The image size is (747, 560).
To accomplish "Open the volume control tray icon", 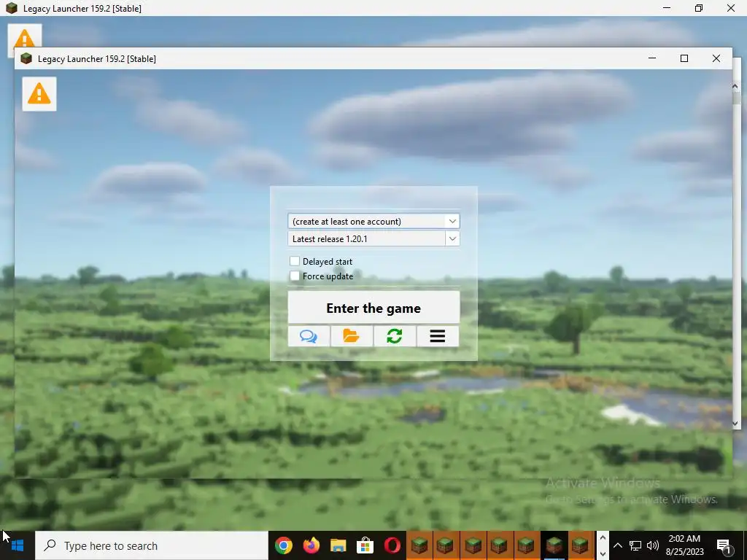I will click(x=653, y=545).
